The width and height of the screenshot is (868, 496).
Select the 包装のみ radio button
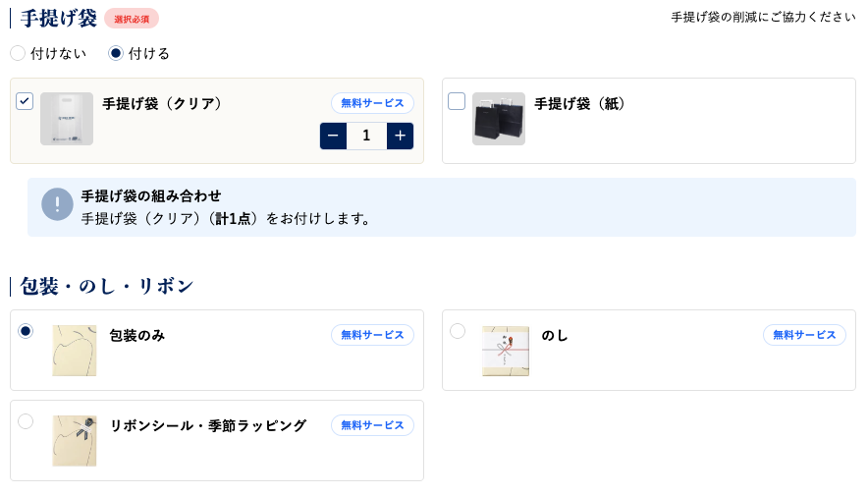pos(26,331)
